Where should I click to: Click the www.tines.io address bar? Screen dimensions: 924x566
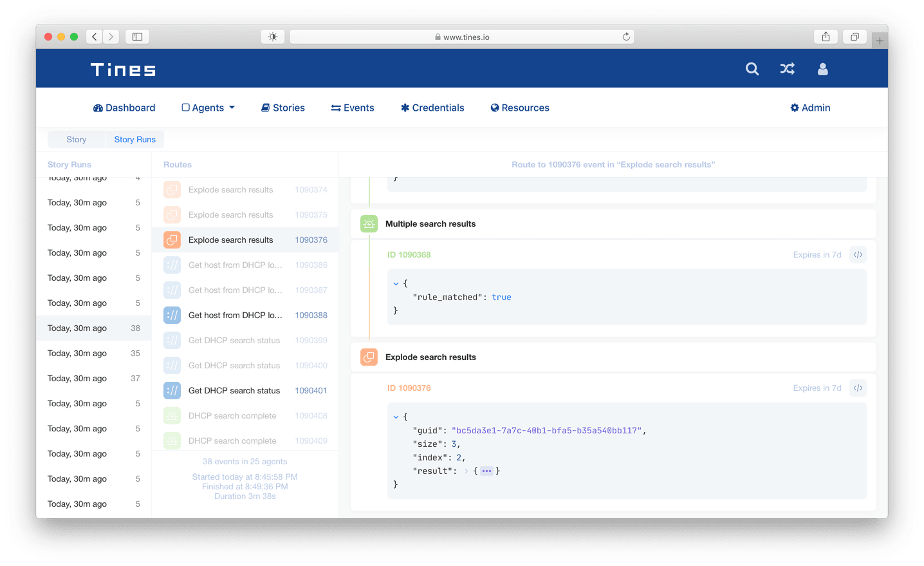point(462,37)
